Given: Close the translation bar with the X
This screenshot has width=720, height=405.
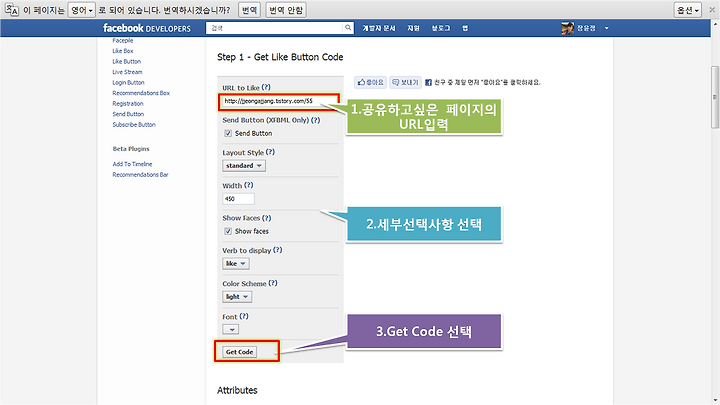Looking at the screenshot, I should point(712,10).
